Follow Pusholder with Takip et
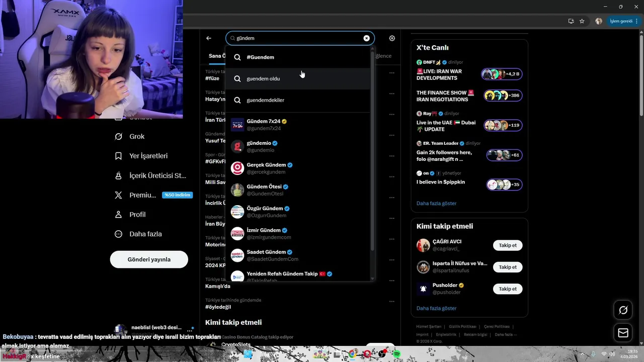The width and height of the screenshot is (644, 362). pyautogui.click(x=508, y=289)
